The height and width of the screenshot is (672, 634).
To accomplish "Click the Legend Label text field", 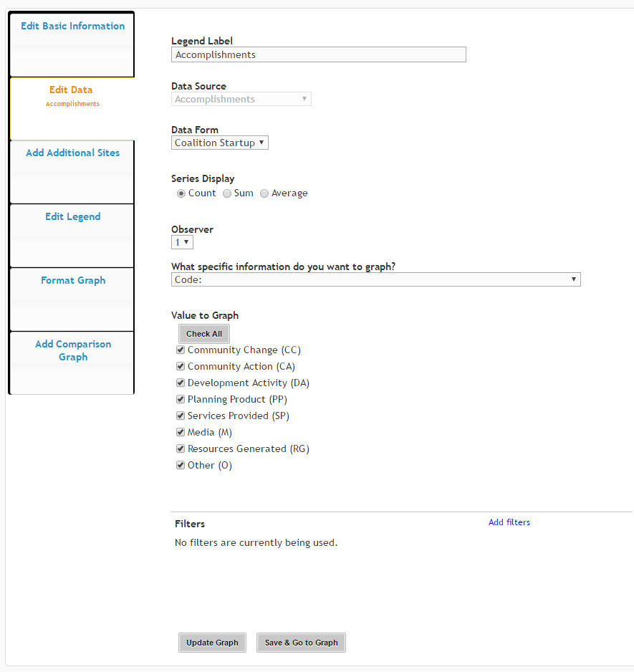I will (x=319, y=55).
